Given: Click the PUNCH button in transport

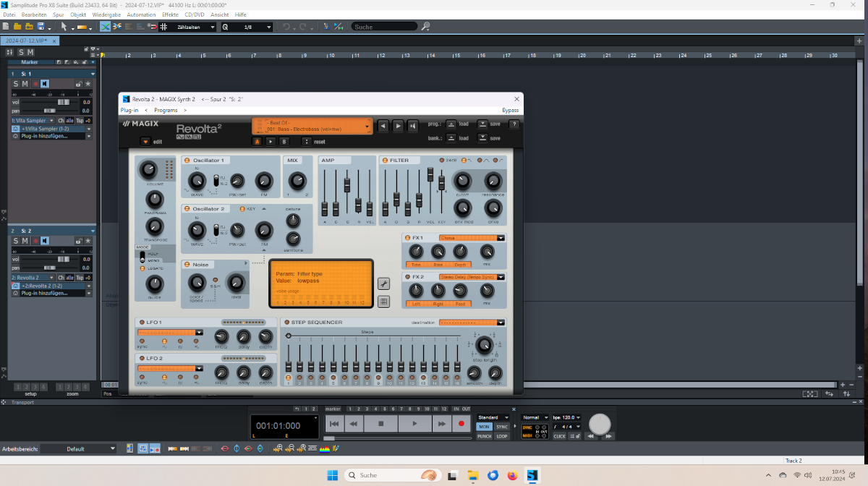Looking at the screenshot, I should click(x=484, y=436).
